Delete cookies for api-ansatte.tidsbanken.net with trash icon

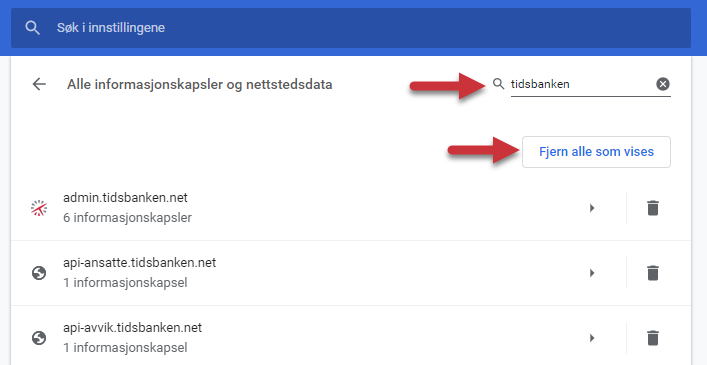pyautogui.click(x=653, y=273)
